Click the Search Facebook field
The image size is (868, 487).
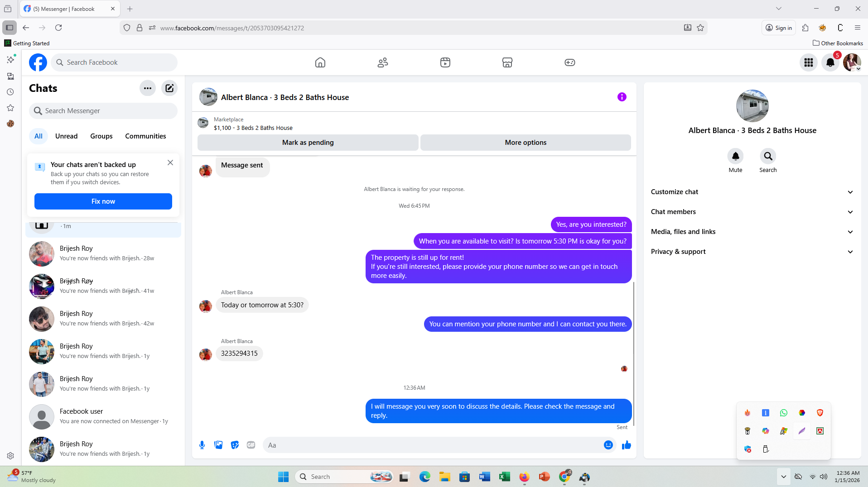pyautogui.click(x=114, y=62)
